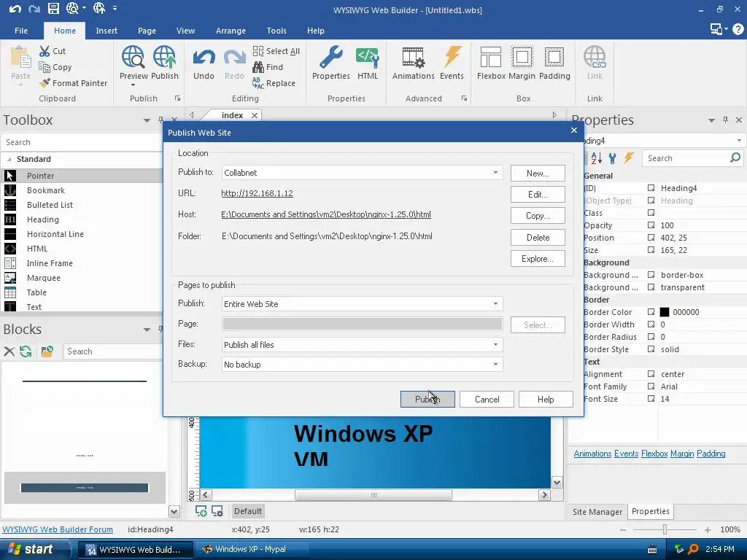
Task: Open the Blocks panel options arrow
Action: pos(147,330)
